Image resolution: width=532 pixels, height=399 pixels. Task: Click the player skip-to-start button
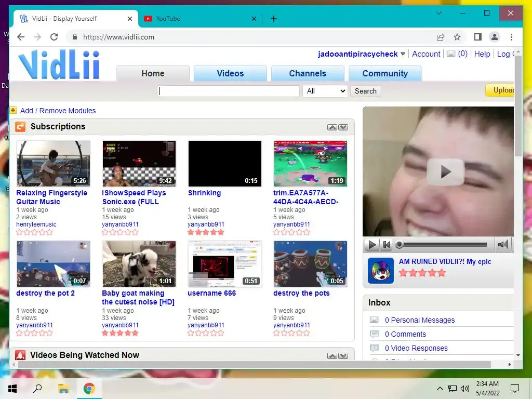point(387,245)
